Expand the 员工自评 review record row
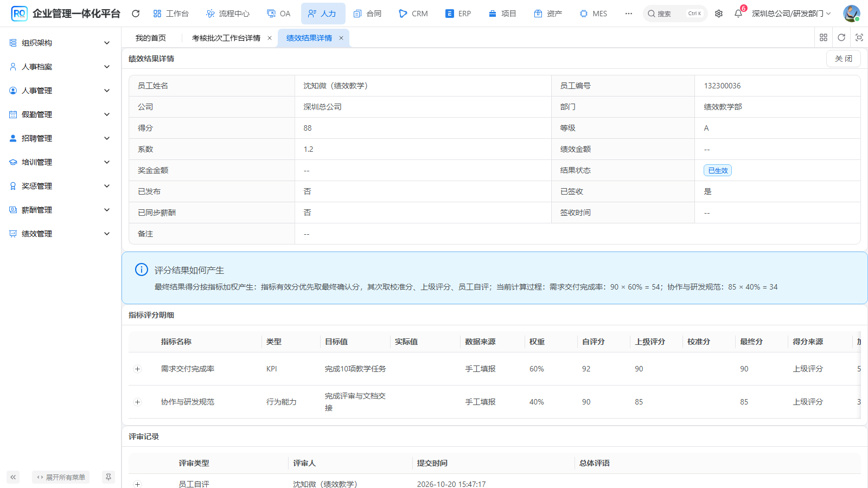Screen dimensions: 868x488 point(138,484)
